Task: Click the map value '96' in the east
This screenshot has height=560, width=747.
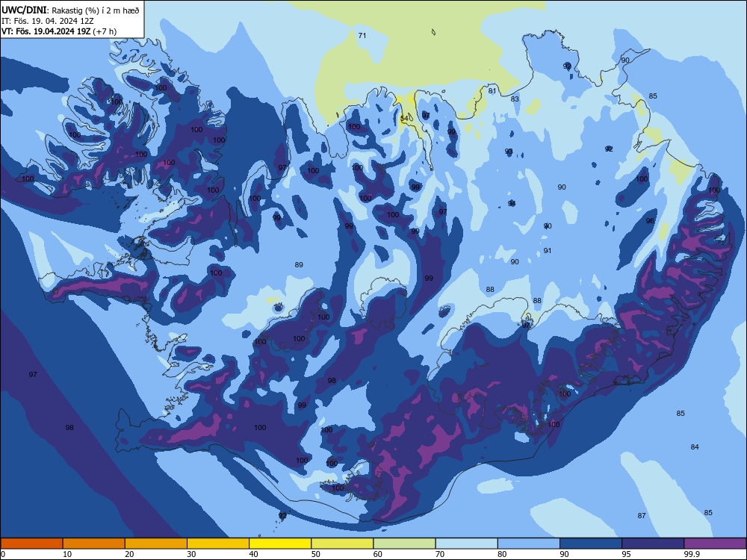Action: 650,221
